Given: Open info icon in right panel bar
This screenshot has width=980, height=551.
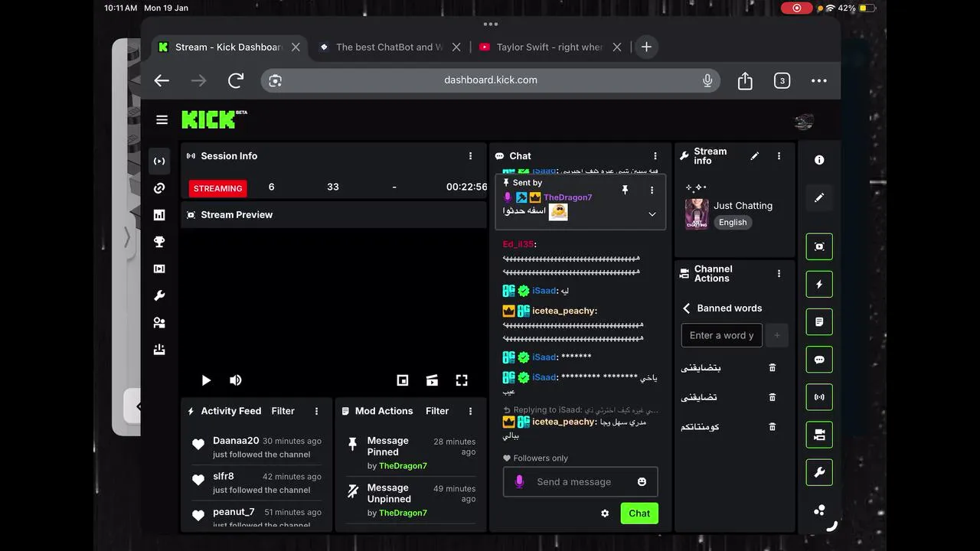Looking at the screenshot, I should click(819, 160).
